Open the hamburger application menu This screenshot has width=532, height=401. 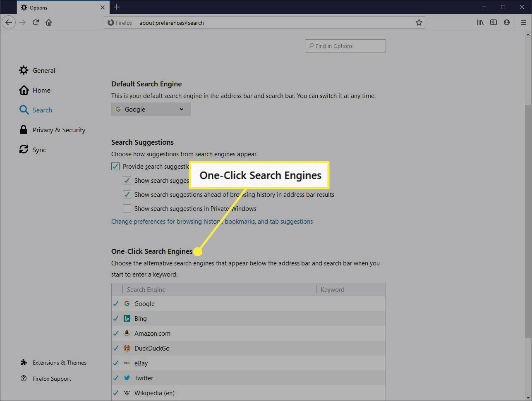tap(523, 22)
